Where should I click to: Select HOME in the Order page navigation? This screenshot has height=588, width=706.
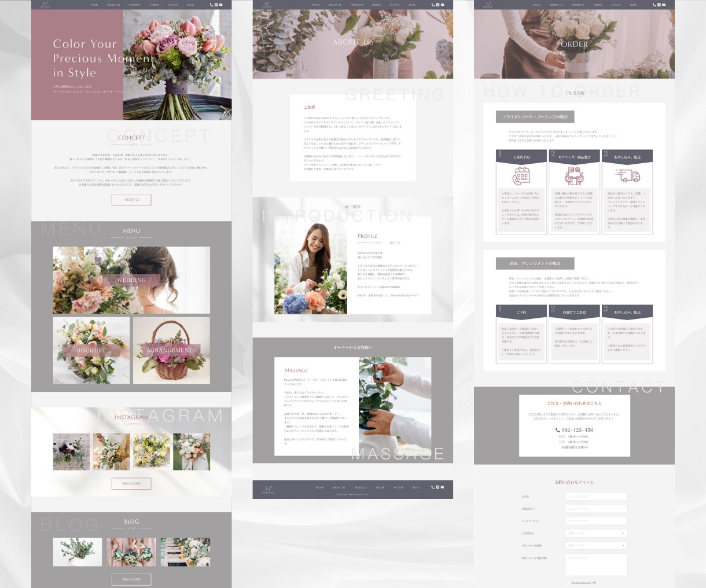coord(537,5)
